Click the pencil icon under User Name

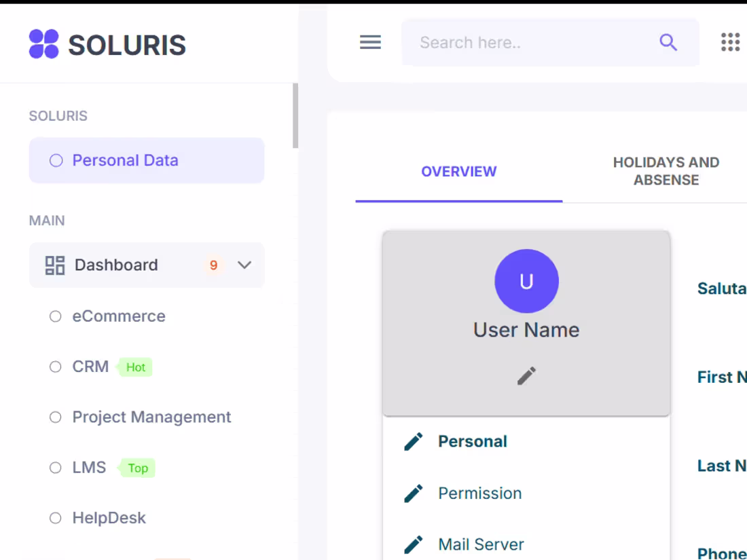coord(526,375)
